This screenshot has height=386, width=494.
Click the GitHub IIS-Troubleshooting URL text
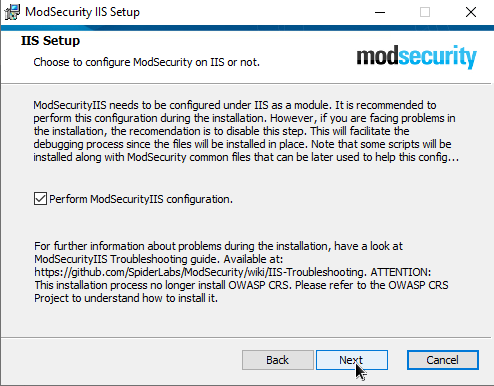coord(200,272)
